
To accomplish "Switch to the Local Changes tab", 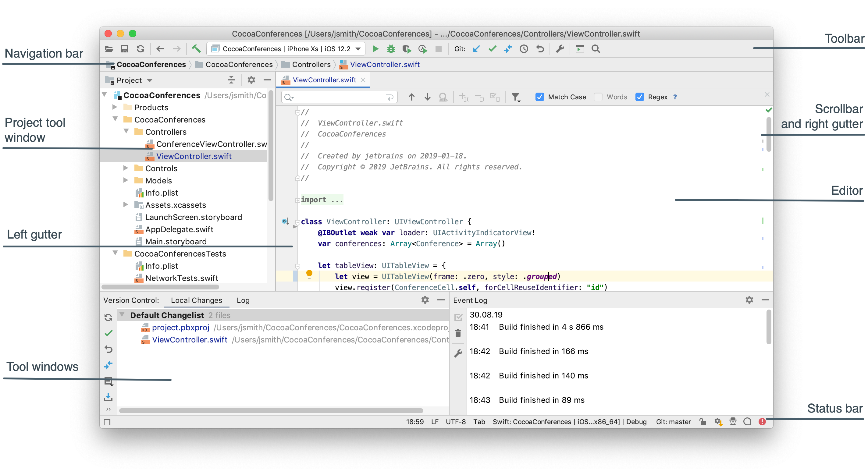I will 197,300.
